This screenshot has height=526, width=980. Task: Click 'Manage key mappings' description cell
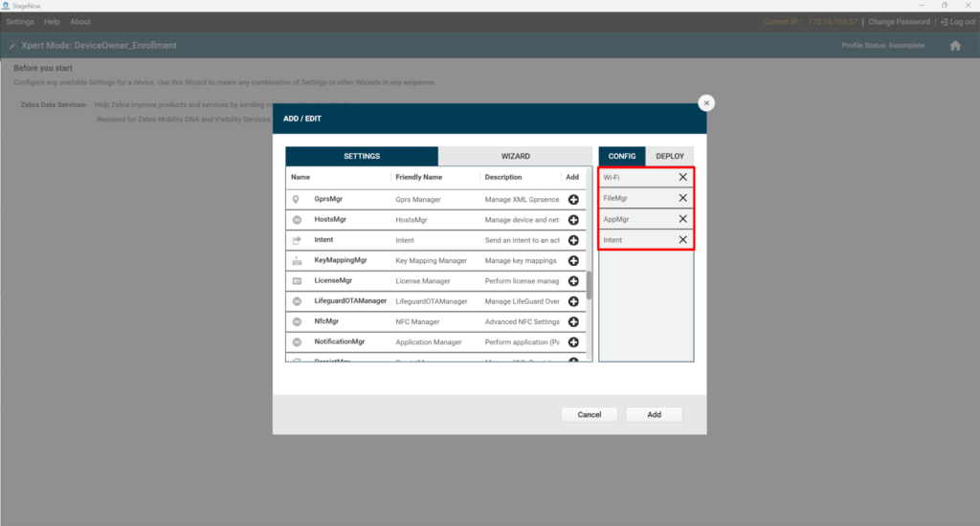[x=521, y=261]
